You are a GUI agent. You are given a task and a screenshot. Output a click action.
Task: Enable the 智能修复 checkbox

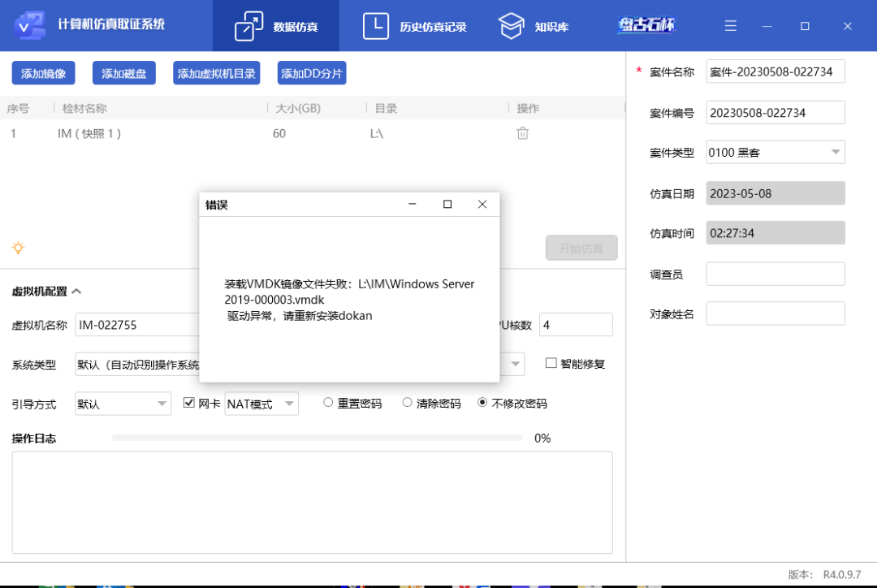(551, 364)
